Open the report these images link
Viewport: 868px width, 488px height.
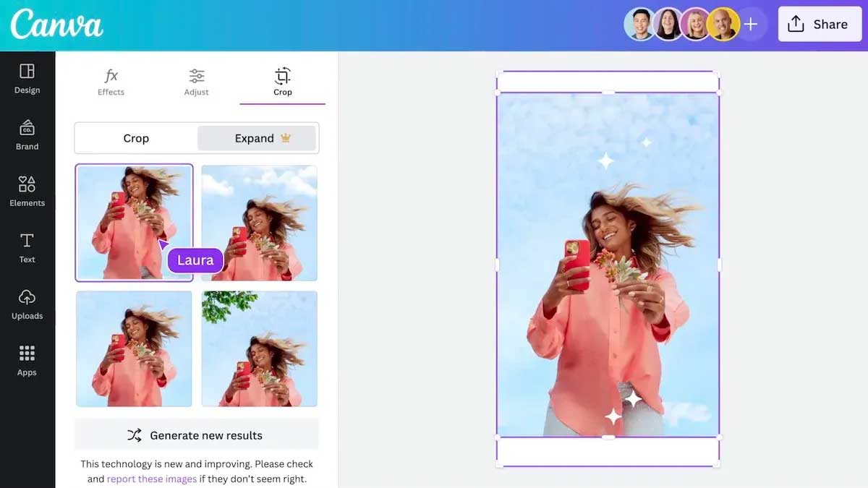pos(152,479)
